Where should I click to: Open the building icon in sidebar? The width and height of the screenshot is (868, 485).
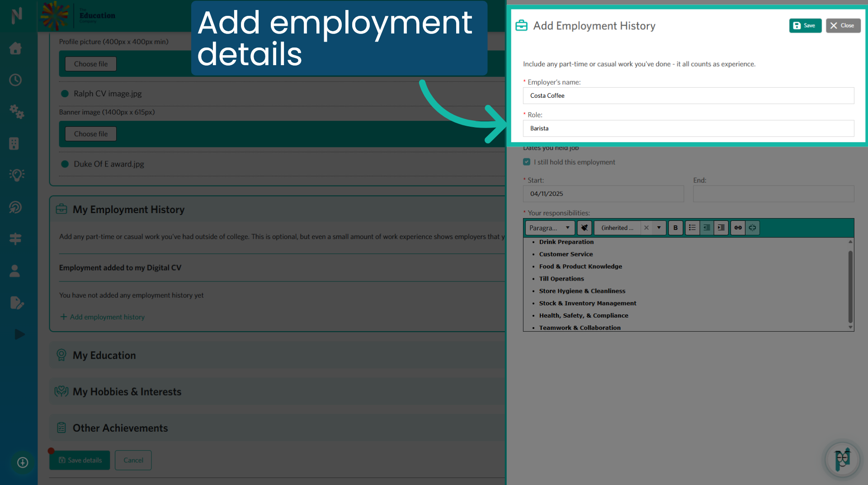click(14, 143)
